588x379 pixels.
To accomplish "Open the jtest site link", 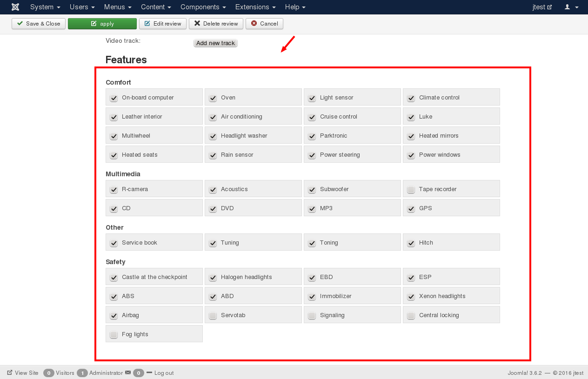I will pyautogui.click(x=542, y=7).
